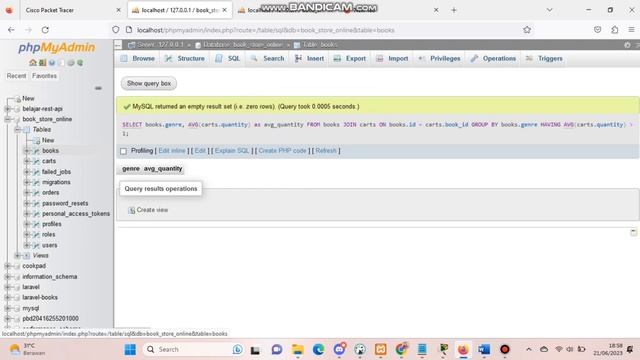The height and width of the screenshot is (360, 640).
Task: Open new browser tab
Action: (x=454, y=10)
